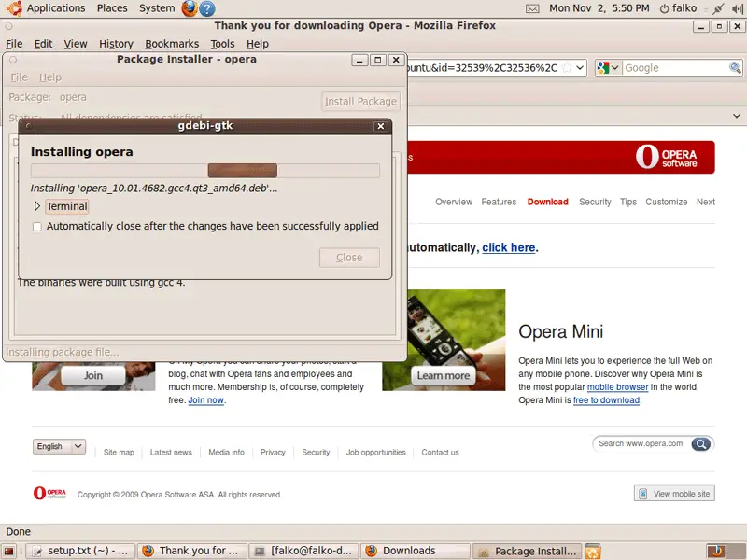Click the show desktop icon in taskbar
This screenshot has height=560, width=747.
point(9,552)
